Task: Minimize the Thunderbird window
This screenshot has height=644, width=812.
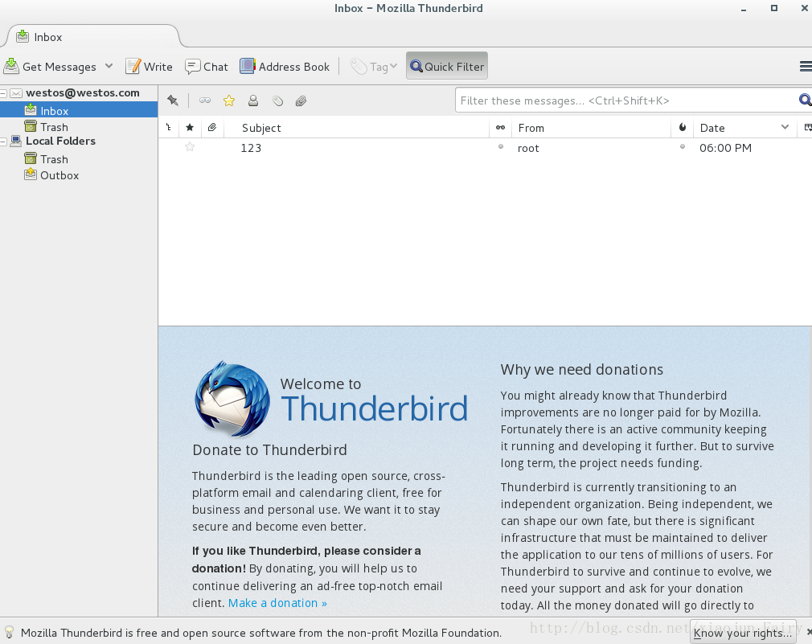Action: click(x=744, y=9)
